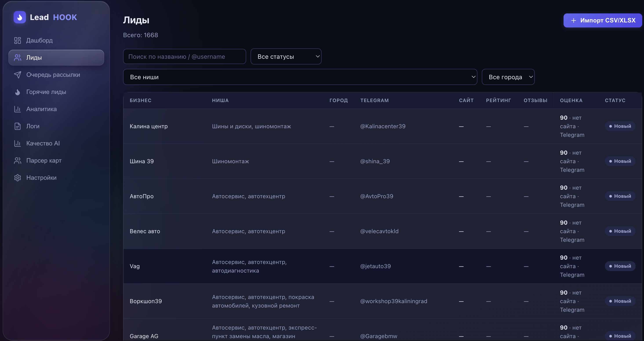Open the Дашборд page
644x341 pixels.
tap(56, 40)
